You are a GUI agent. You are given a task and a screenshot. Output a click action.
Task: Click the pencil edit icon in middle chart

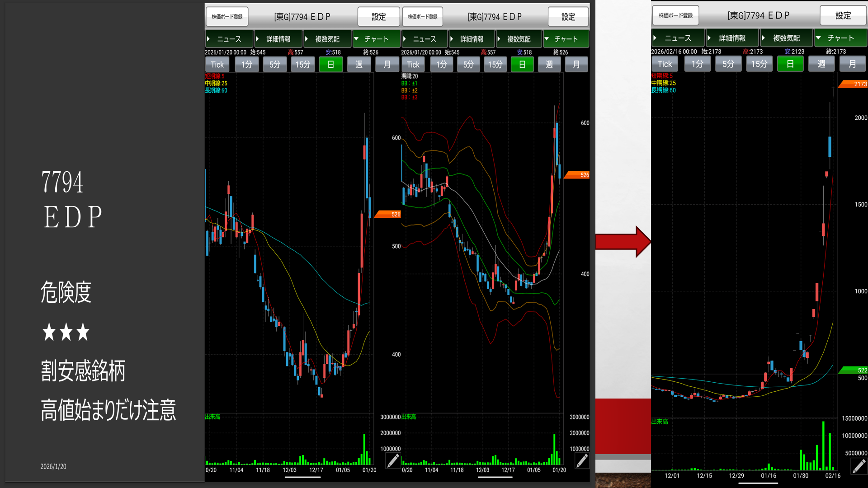coord(582,460)
